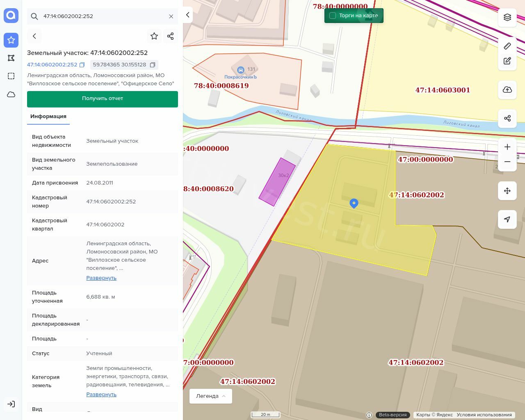Expand land category text via Развернуть
Image resolution: width=525 pixels, height=420 pixels.
coord(101,395)
